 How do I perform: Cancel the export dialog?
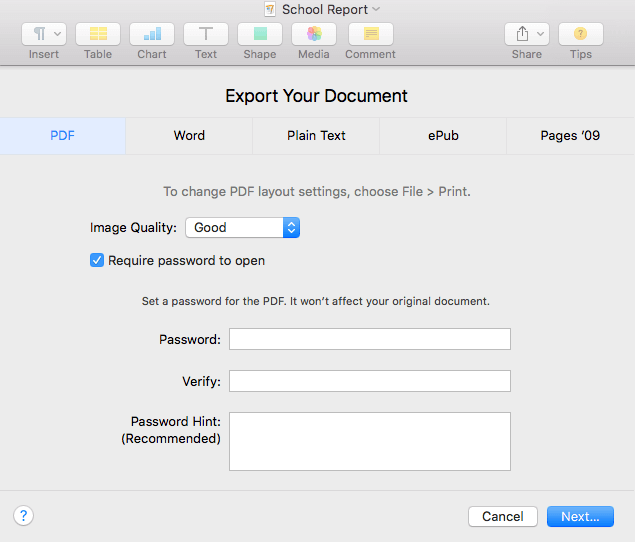pyautogui.click(x=503, y=516)
